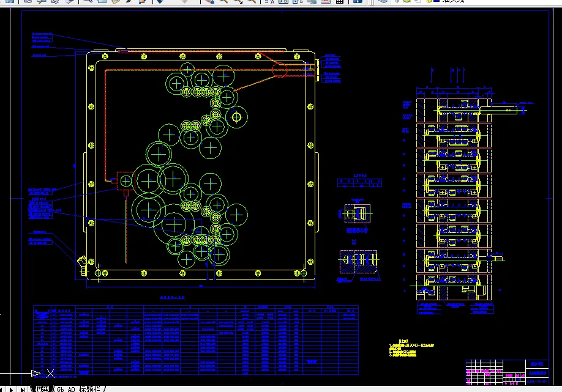The height and width of the screenshot is (392, 562).
Task: Click the next layout tab scroll arrow
Action: click(12, 389)
